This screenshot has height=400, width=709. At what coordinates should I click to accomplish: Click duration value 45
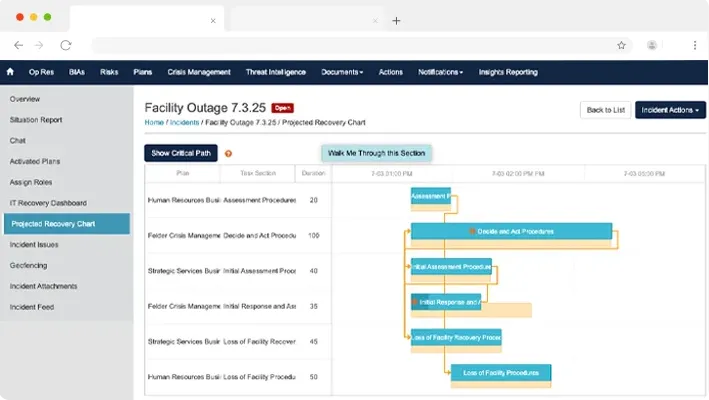click(313, 341)
